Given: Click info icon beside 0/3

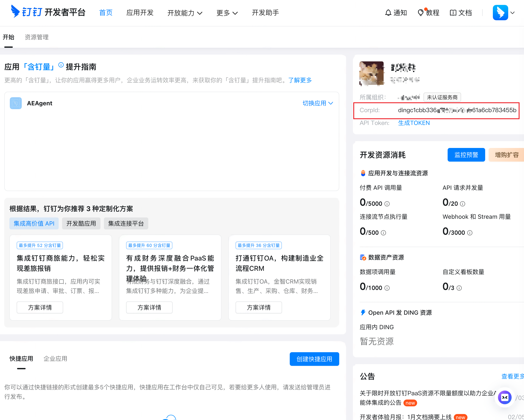Looking at the screenshot, I should coord(459,288).
